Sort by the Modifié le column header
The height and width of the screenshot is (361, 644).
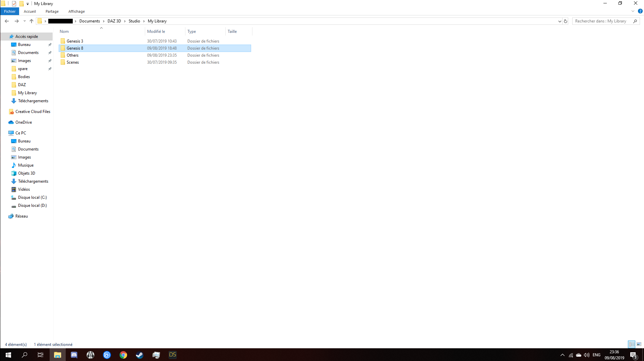click(165, 32)
